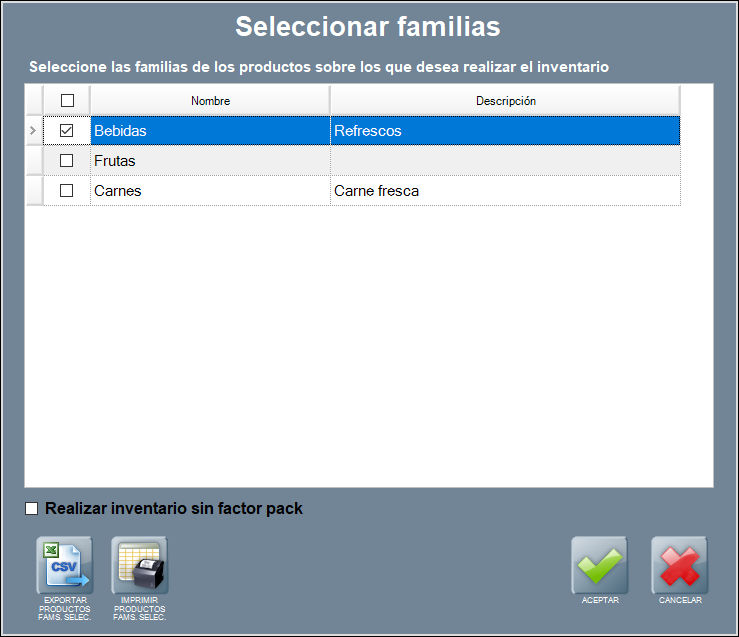
Task: Click the empty area below the table
Action: [368, 350]
